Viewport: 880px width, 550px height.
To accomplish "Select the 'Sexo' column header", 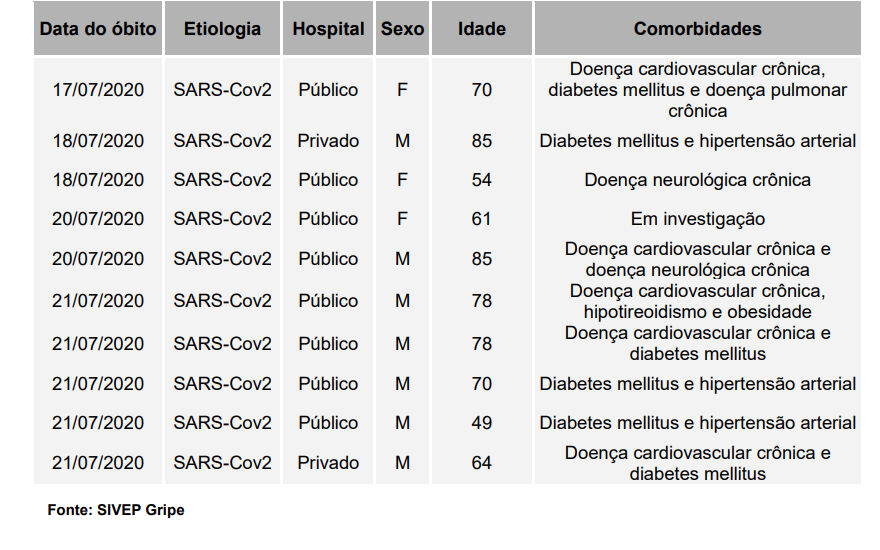I will (402, 29).
